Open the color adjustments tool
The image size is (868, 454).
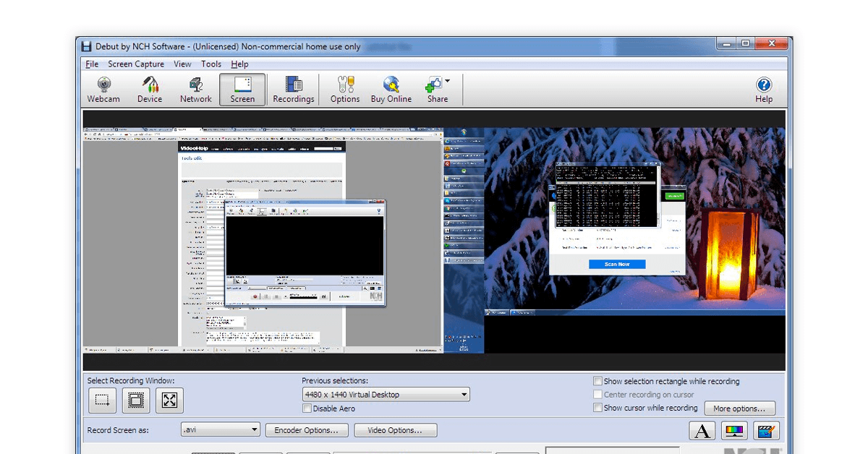pyautogui.click(x=734, y=432)
